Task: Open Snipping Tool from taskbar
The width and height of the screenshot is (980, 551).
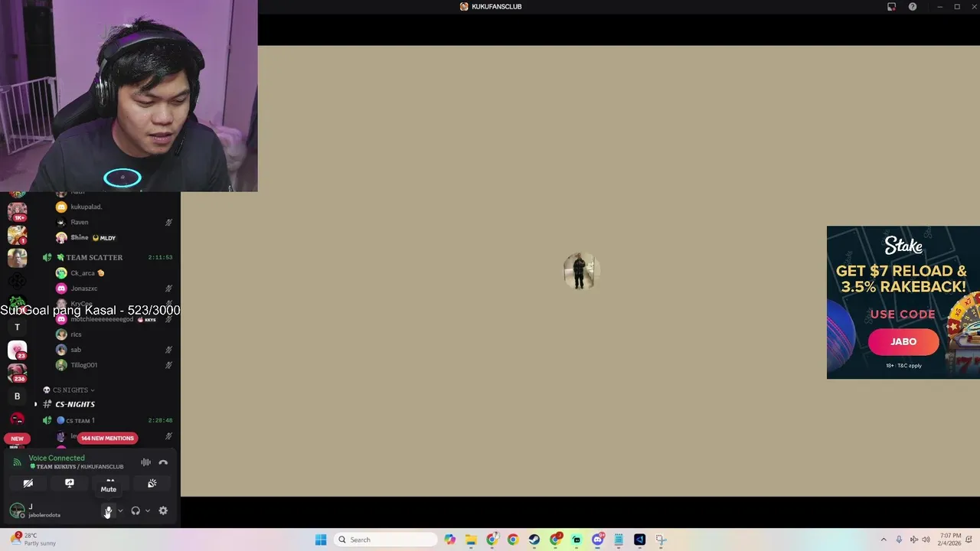Action: pyautogui.click(x=661, y=540)
